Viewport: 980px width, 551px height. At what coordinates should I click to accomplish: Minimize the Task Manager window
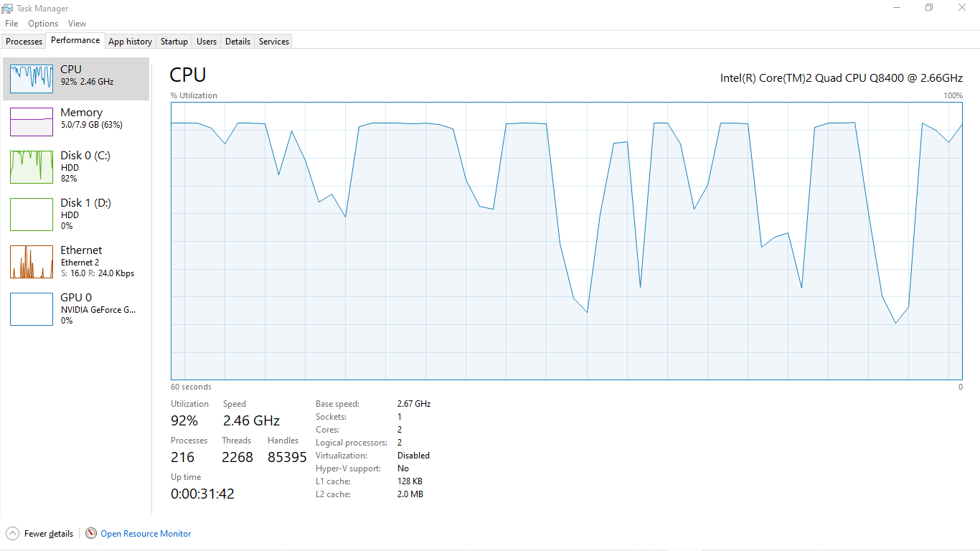click(897, 8)
